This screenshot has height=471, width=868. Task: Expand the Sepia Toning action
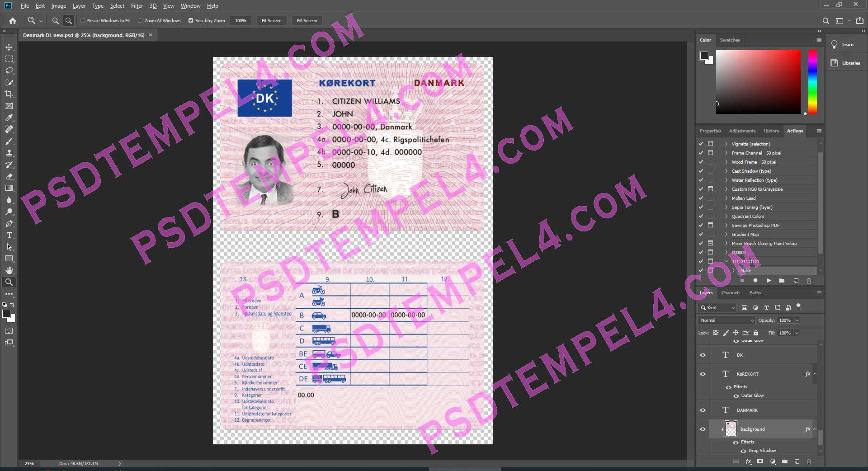726,207
